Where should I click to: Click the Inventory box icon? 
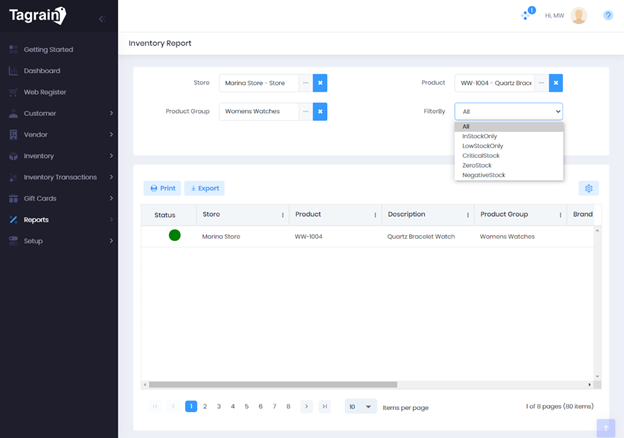tap(13, 156)
